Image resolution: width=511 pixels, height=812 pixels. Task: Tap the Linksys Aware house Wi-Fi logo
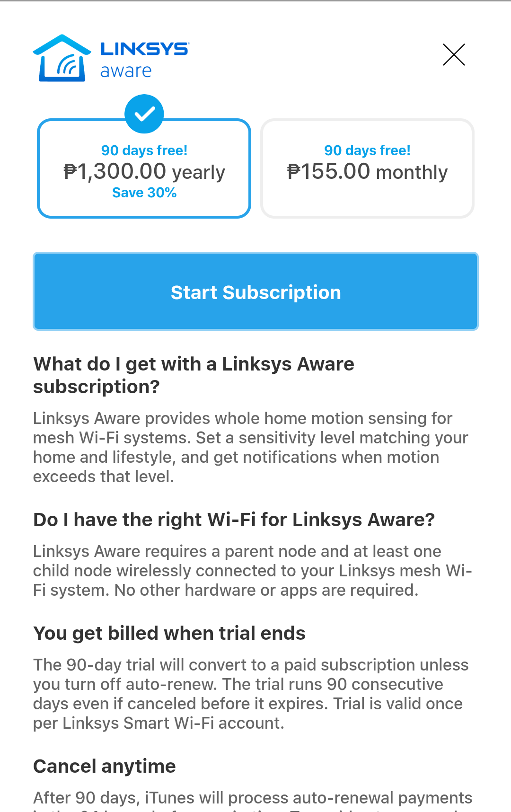point(62,58)
